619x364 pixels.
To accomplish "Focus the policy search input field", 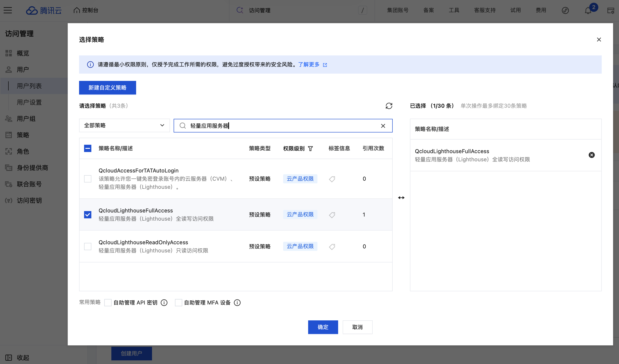I will [x=283, y=126].
